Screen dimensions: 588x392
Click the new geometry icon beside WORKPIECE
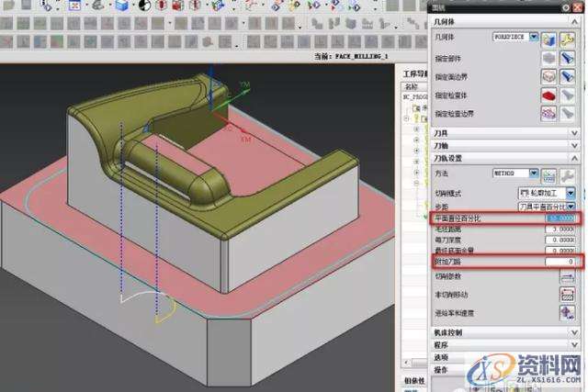coord(548,39)
